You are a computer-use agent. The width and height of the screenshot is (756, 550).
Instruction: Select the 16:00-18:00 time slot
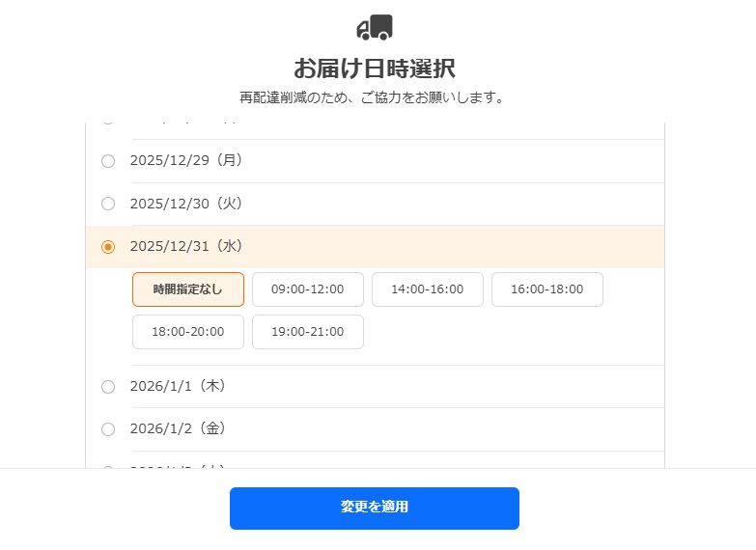coord(547,289)
